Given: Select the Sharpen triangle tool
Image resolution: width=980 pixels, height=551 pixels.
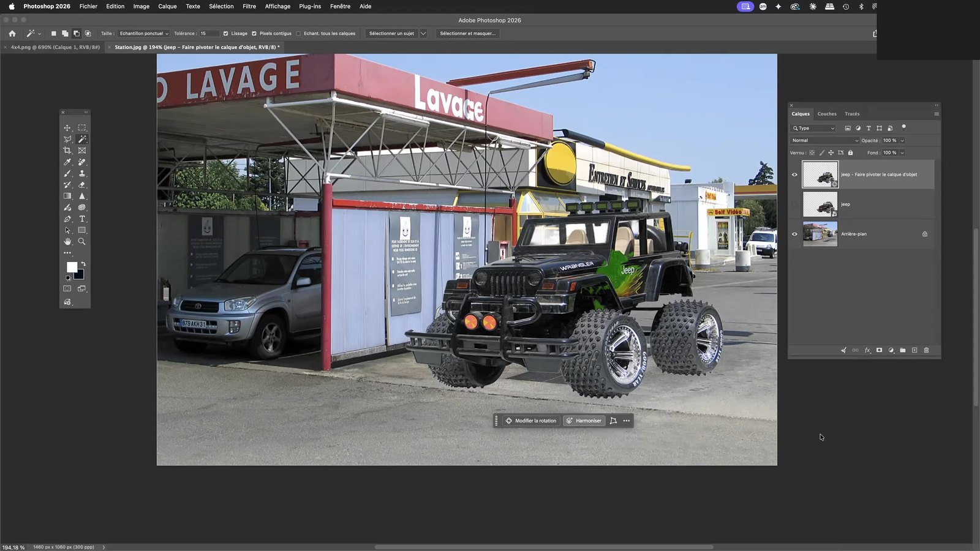Looking at the screenshot, I should [82, 196].
